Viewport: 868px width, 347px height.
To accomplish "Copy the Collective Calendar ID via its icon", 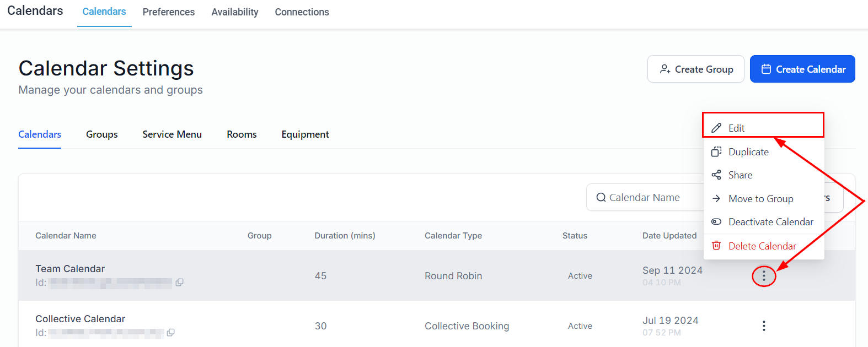I will click(x=171, y=333).
